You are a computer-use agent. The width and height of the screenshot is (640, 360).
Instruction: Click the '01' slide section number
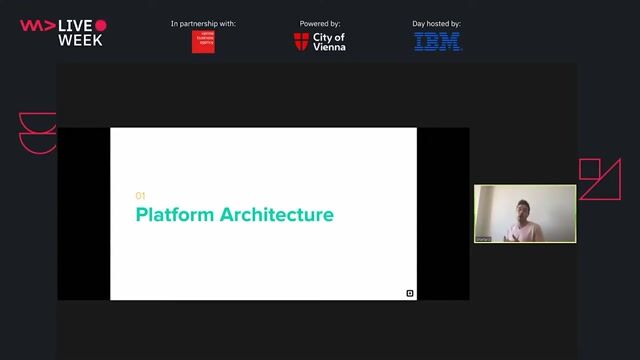(140, 196)
